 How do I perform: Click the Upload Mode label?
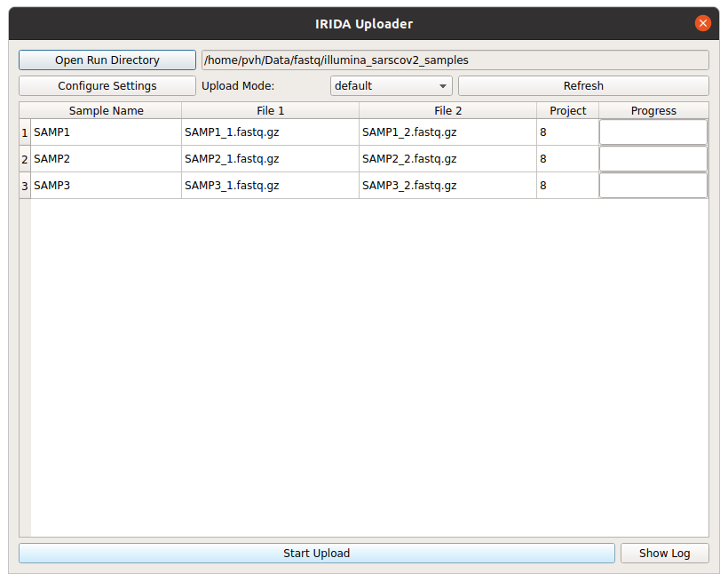click(238, 86)
